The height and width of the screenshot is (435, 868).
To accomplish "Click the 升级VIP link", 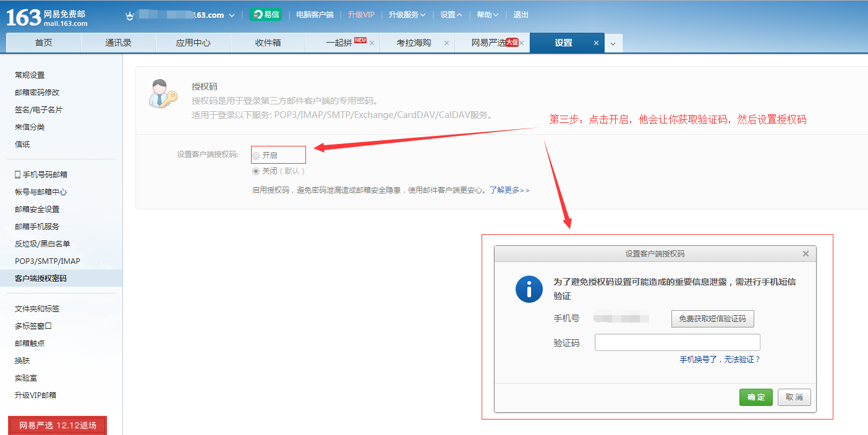I will 361,14.
